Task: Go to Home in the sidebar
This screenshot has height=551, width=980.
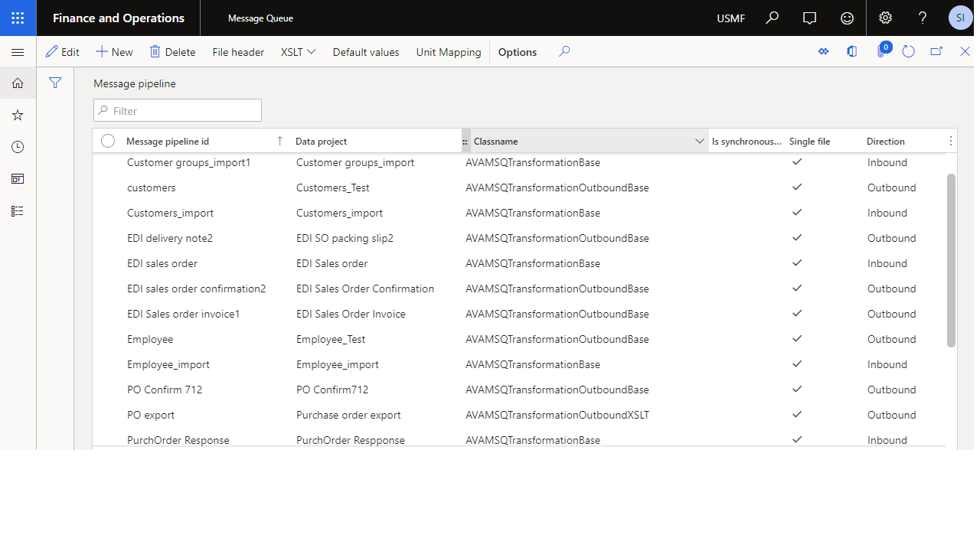Action: [x=18, y=83]
